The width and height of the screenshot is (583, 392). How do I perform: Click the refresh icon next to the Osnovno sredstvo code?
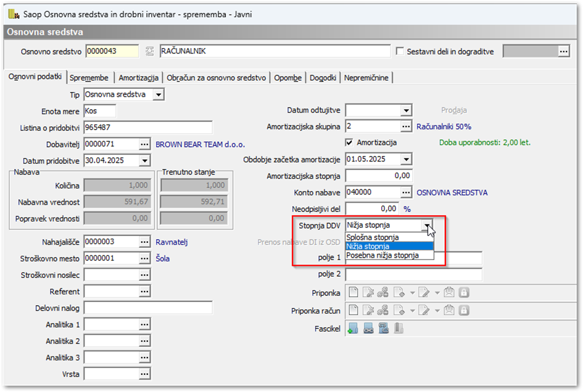click(149, 52)
